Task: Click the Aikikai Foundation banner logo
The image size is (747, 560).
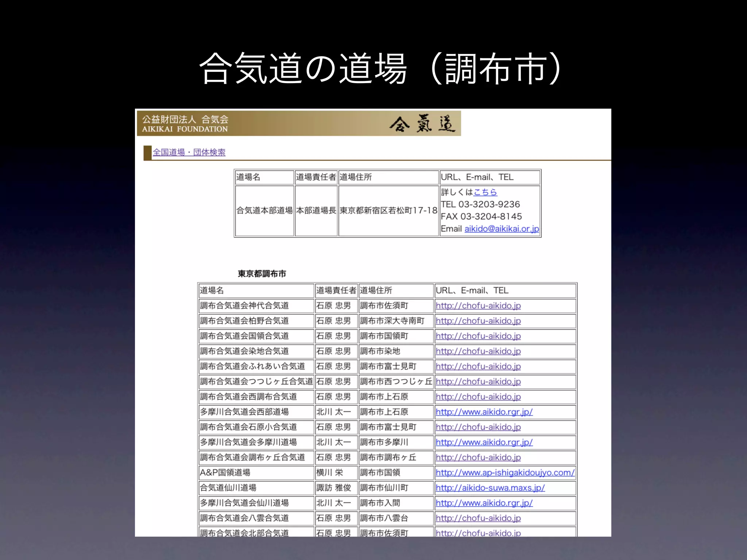Action: [x=299, y=124]
